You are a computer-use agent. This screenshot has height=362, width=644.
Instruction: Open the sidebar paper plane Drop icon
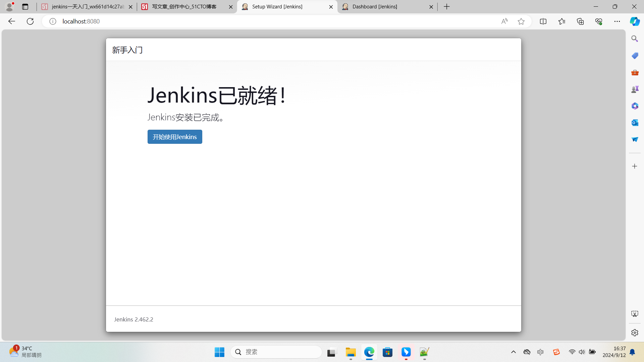click(x=635, y=139)
